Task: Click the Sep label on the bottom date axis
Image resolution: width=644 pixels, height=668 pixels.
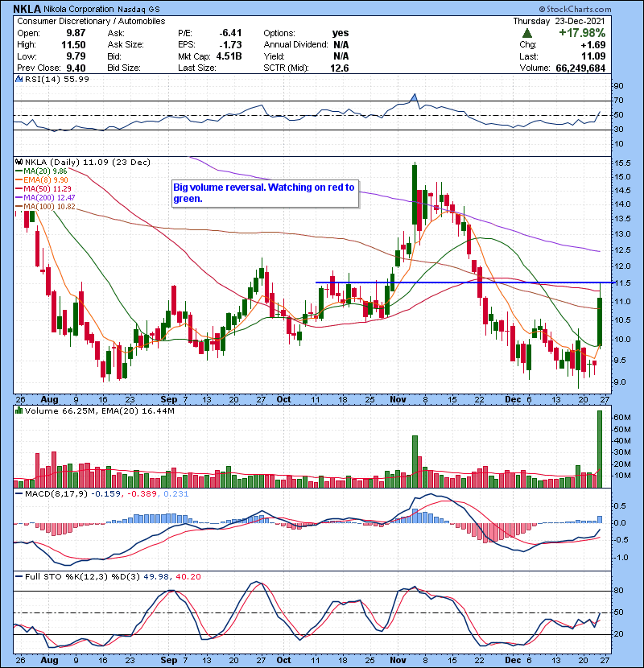Action: coord(169,660)
